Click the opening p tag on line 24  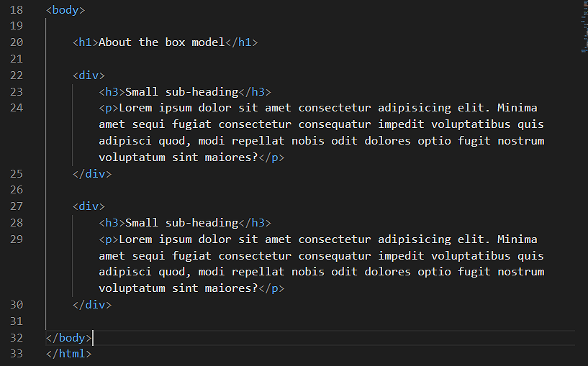coord(109,108)
